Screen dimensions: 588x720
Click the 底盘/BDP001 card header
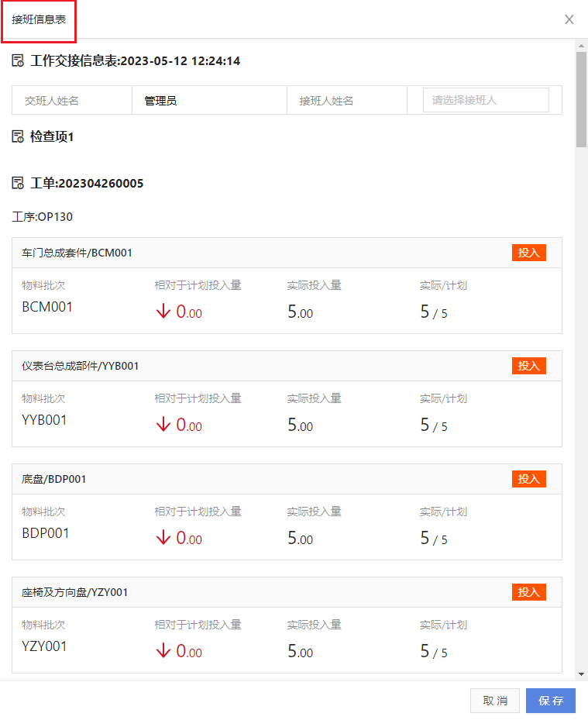pyautogui.click(x=287, y=479)
